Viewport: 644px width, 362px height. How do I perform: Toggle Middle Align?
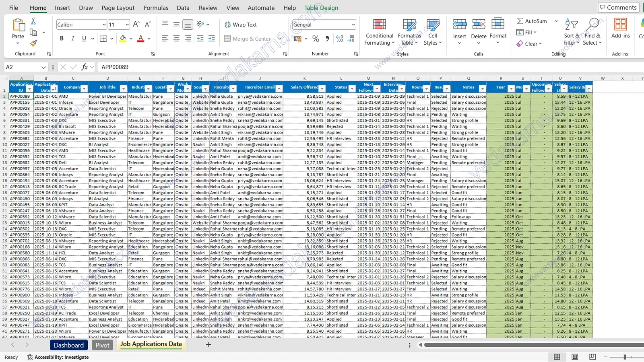click(x=176, y=25)
